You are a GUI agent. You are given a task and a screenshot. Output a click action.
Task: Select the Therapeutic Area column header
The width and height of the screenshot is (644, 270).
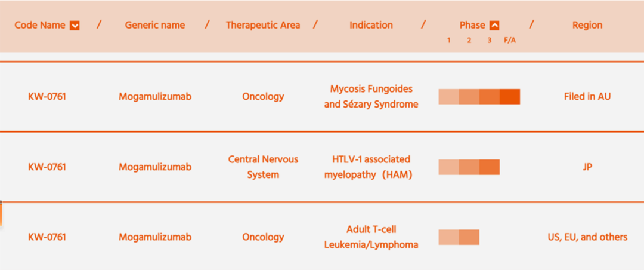click(x=263, y=25)
